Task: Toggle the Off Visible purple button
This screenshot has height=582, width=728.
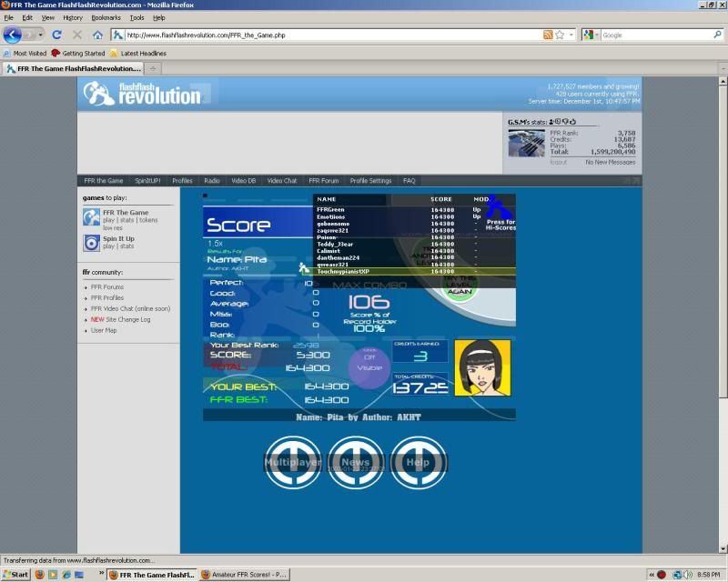Action: 369,368
